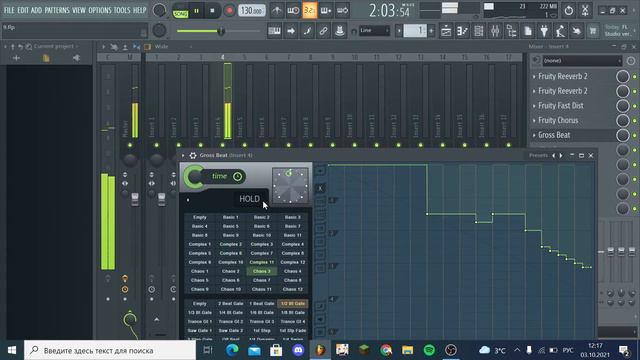Screen dimensions: 640x360
Task: Click the link/multilink controllers icon
Action: 323,31
